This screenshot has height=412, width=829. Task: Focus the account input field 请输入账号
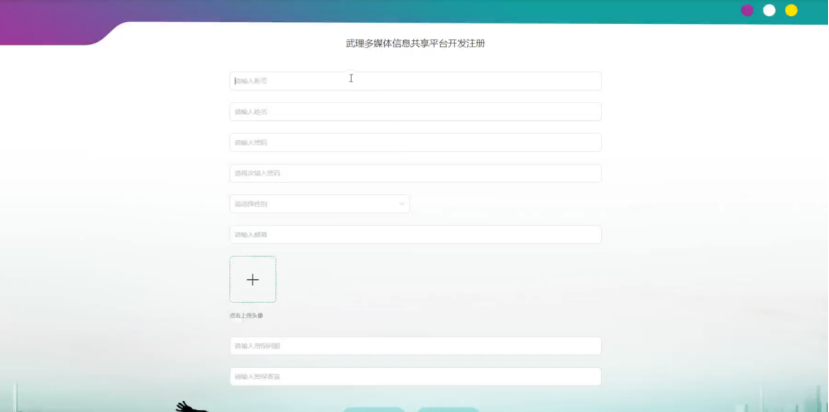[x=415, y=81]
